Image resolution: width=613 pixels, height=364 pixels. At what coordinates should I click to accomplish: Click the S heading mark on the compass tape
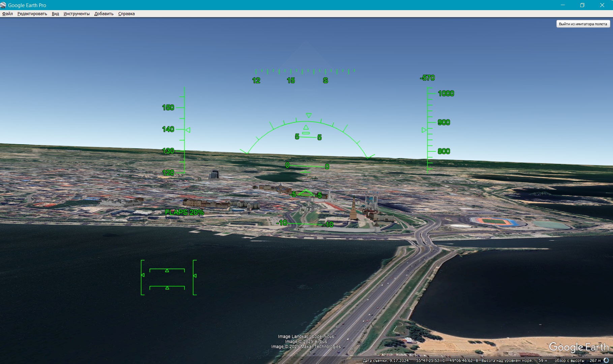(325, 81)
